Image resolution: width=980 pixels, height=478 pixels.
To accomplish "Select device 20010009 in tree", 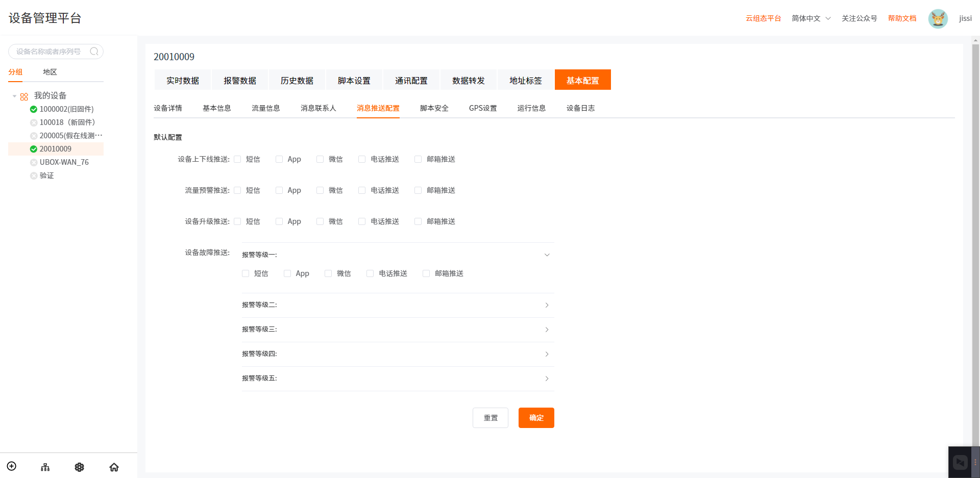I will [x=56, y=149].
